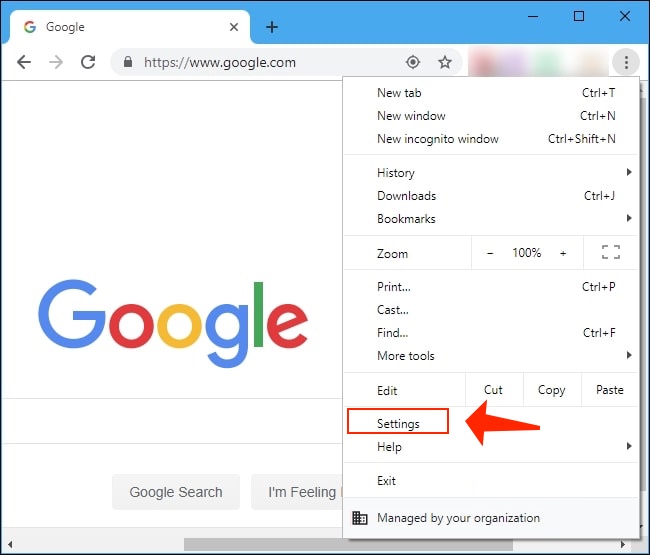650x555 pixels.
Task: Click the Google logo image
Action: [173, 323]
